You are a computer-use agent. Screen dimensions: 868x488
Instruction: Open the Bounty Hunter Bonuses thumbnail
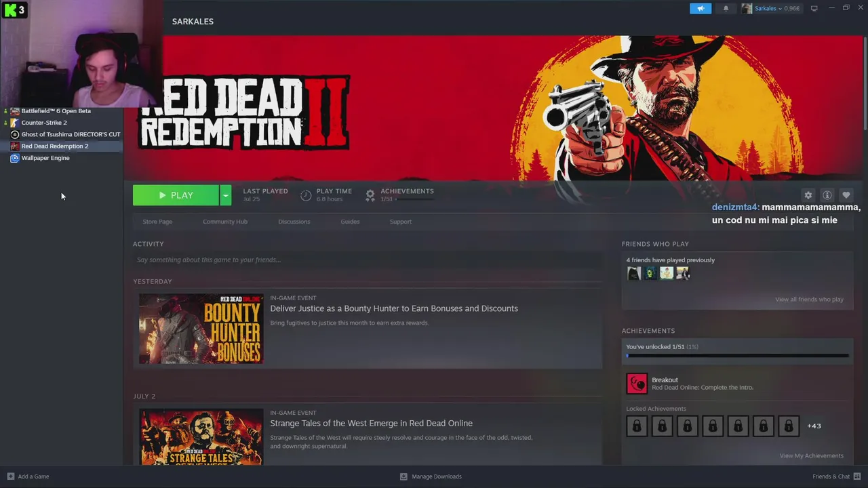(x=201, y=329)
